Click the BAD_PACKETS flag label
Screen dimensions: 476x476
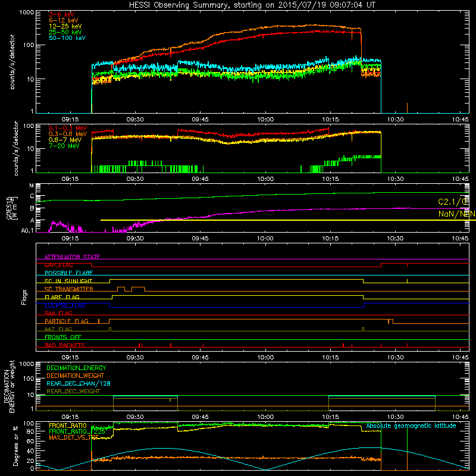click(65, 345)
